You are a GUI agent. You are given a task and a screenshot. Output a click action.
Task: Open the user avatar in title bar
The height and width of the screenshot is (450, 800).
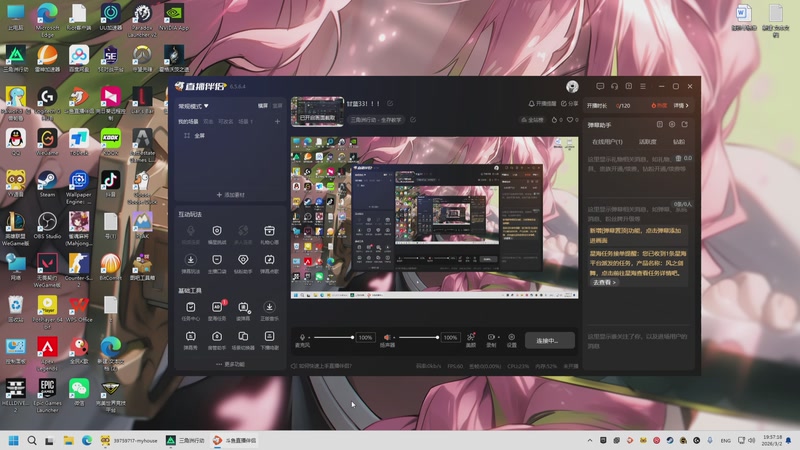point(572,86)
